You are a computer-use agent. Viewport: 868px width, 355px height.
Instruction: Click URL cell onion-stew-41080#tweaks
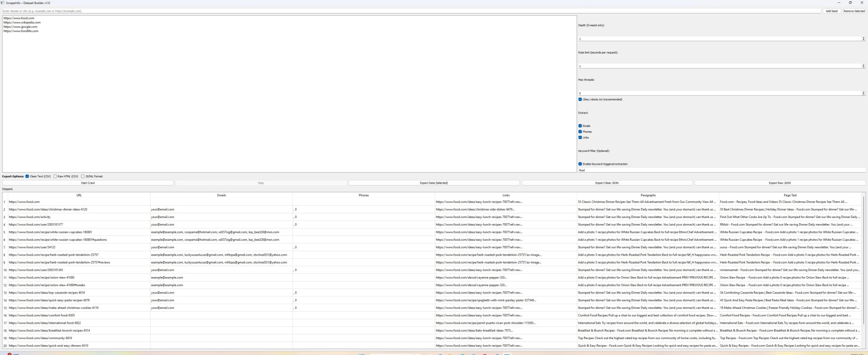point(79,285)
